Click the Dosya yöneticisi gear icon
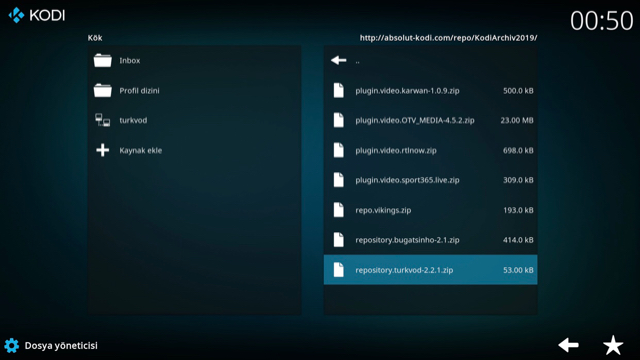This screenshot has width=640, height=360. pos(11,346)
